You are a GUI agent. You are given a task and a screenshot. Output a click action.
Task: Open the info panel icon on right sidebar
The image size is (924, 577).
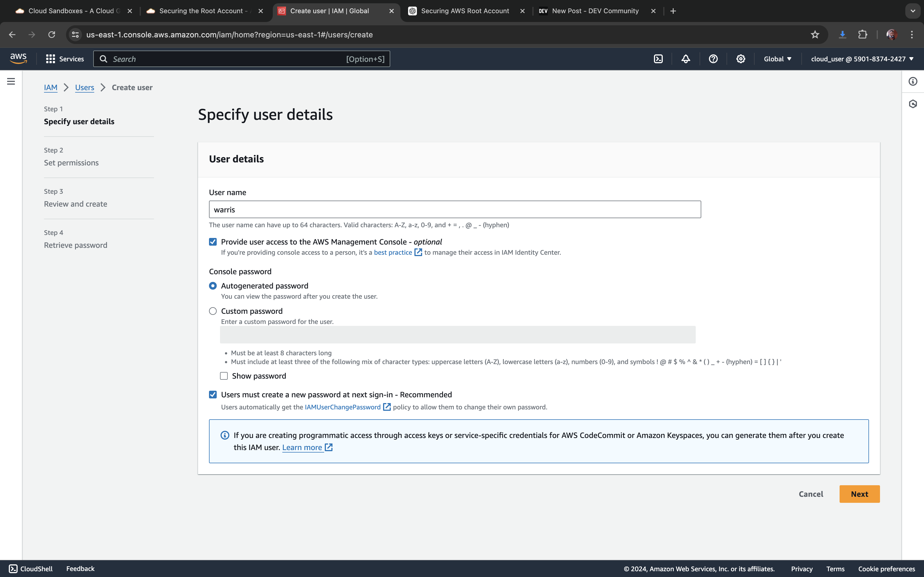pyautogui.click(x=912, y=81)
